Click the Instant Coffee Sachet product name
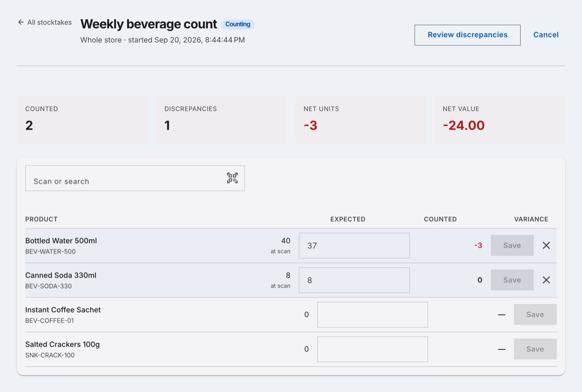This screenshot has width=582, height=392. point(63,310)
